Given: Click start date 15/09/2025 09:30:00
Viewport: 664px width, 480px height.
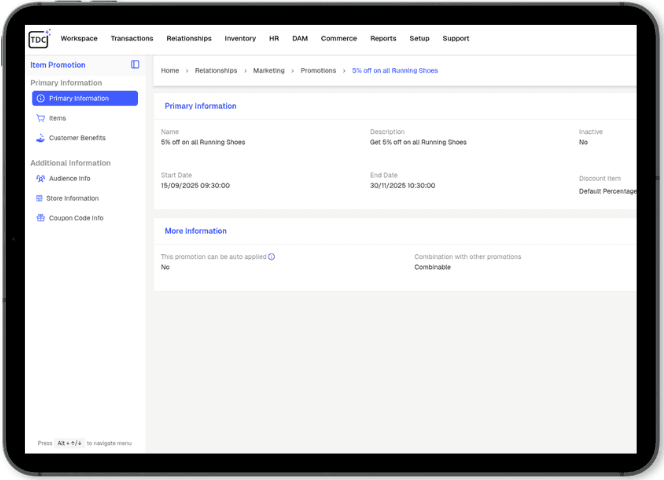Looking at the screenshot, I should 195,186.
